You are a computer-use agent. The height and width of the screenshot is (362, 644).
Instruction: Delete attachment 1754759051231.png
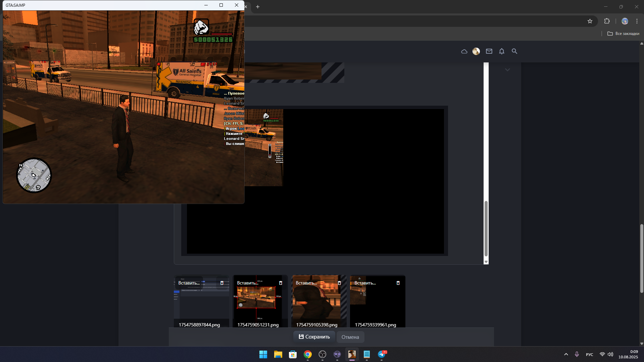click(x=281, y=283)
